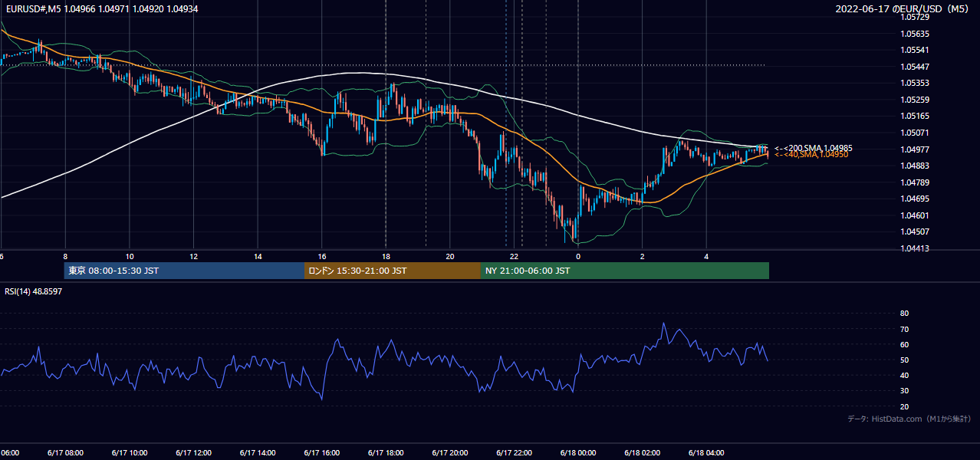Click the 6/17 08:00 bottom time label
The height and width of the screenshot is (460, 980).
pos(65,452)
